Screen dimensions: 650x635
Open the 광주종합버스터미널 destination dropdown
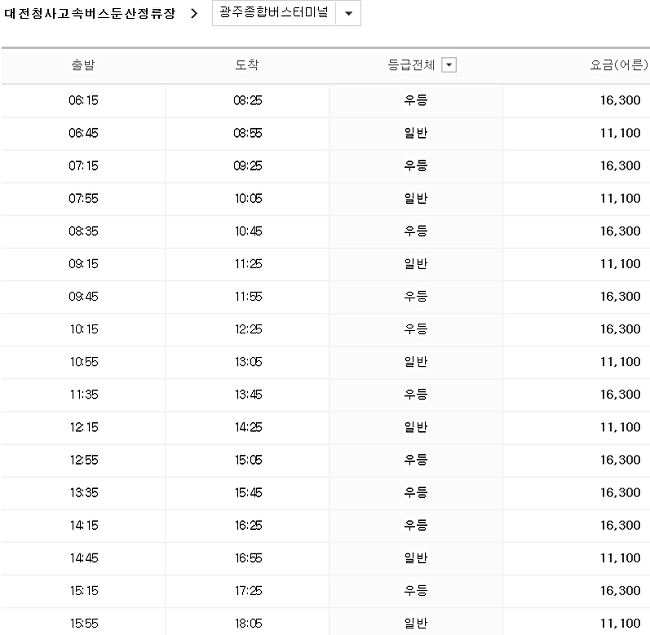pyautogui.click(x=286, y=13)
